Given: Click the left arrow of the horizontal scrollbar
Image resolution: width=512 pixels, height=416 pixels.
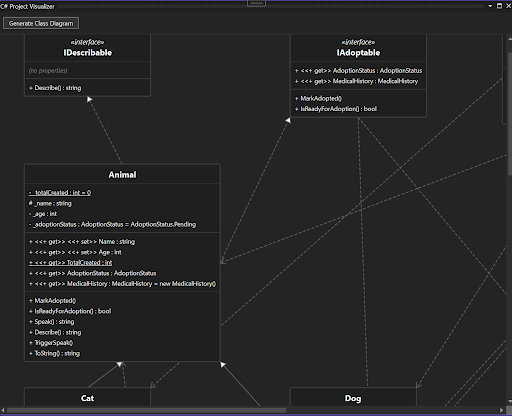Looking at the screenshot, I should pyautogui.click(x=3, y=410).
